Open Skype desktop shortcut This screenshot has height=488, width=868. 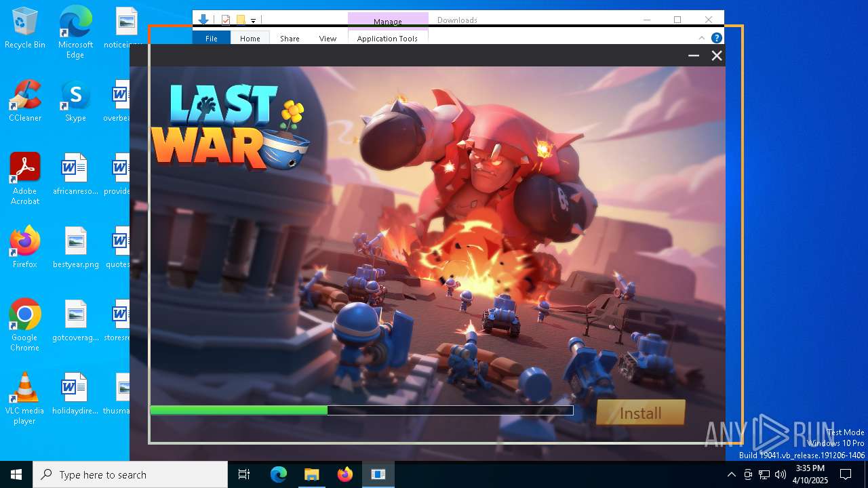pyautogui.click(x=75, y=102)
